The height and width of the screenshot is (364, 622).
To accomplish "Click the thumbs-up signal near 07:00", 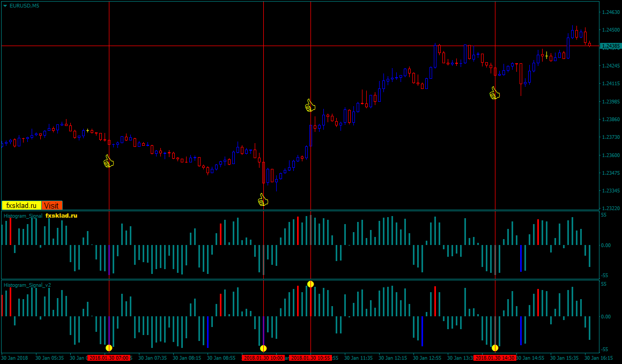I will [x=109, y=161].
